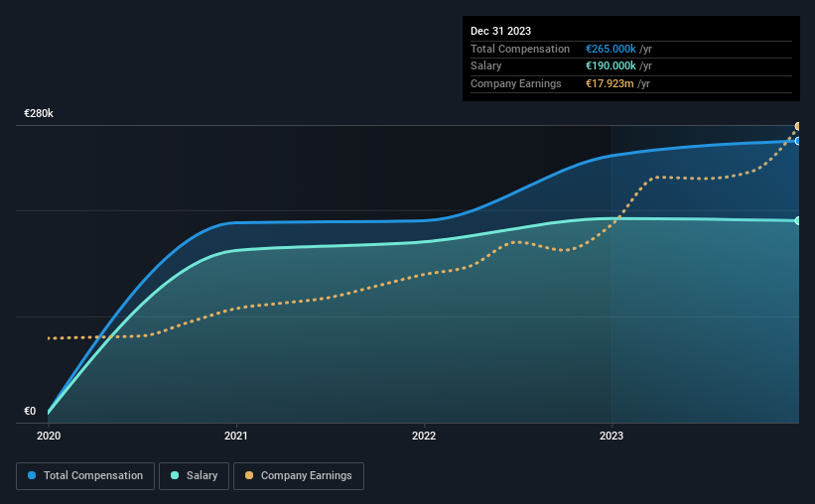Click the €190.000k salary value
Viewport: 815px width, 504px height.
[611, 66]
